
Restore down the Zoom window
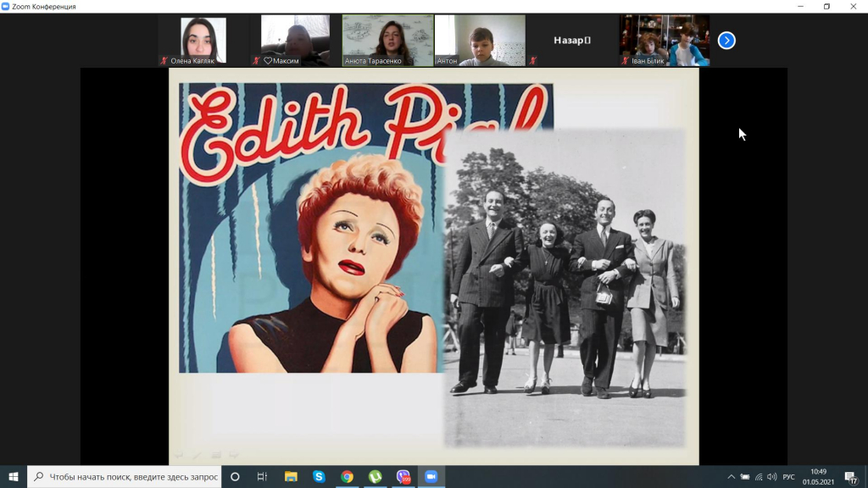pos(826,7)
